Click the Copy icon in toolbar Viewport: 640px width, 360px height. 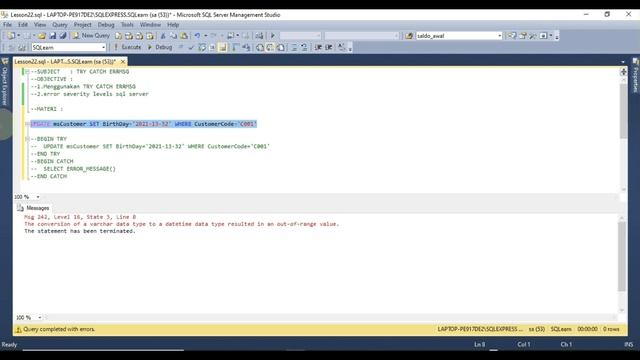(x=173, y=36)
